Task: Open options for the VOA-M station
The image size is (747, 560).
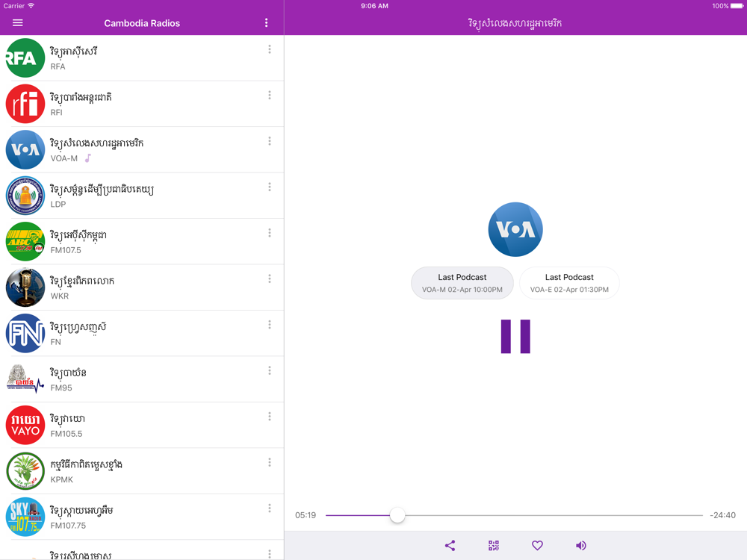Action: (270, 141)
